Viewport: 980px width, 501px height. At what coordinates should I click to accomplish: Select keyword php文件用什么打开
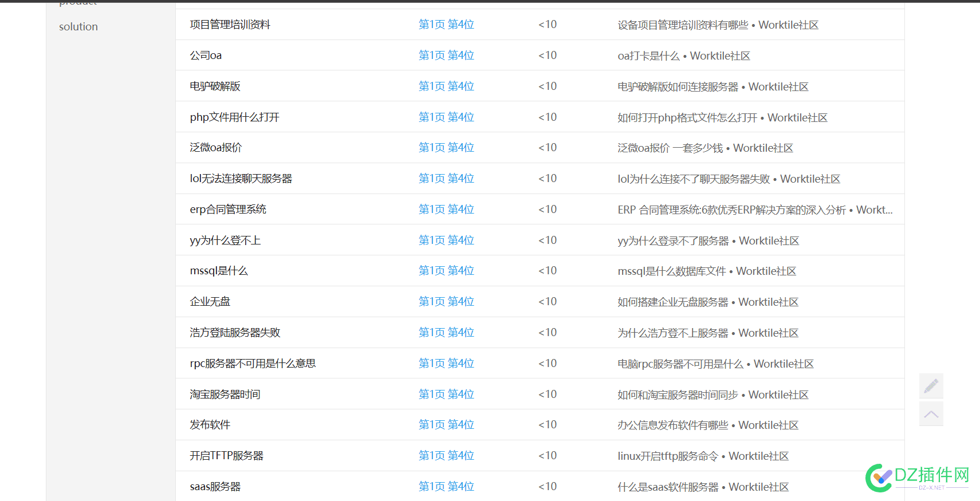(235, 117)
